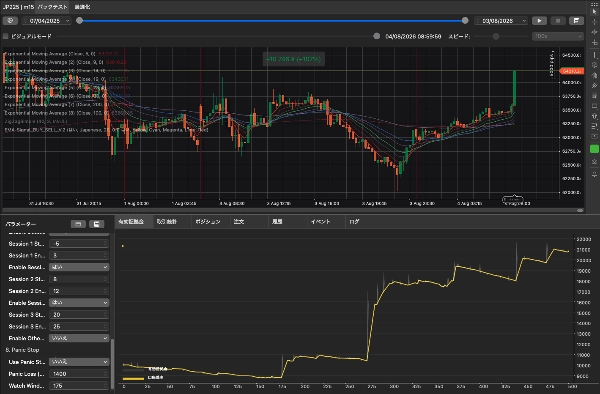The width and height of the screenshot is (600, 394).
Task: Click the Session 3 St.. value 20 field
Action: click(x=79, y=314)
